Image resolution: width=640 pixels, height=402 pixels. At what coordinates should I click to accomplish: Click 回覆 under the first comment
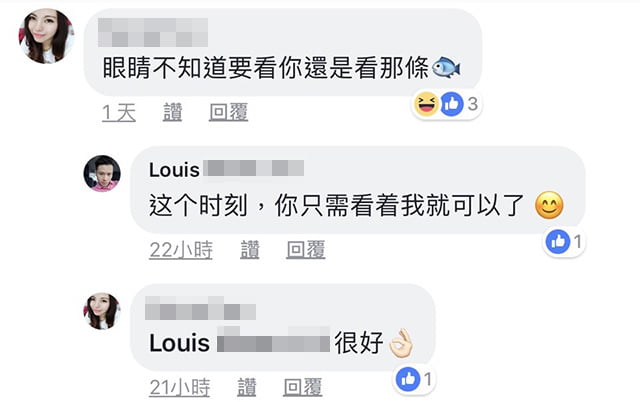pyautogui.click(x=228, y=112)
